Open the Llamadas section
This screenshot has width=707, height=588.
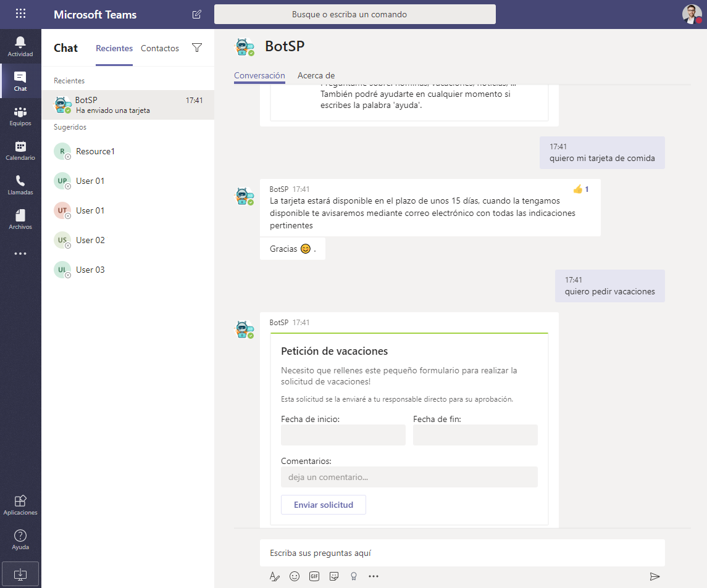(20, 184)
